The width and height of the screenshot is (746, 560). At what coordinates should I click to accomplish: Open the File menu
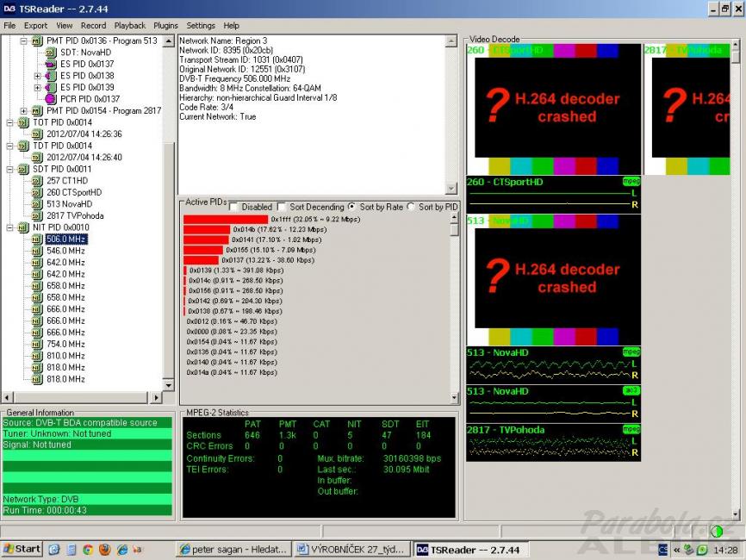9,26
